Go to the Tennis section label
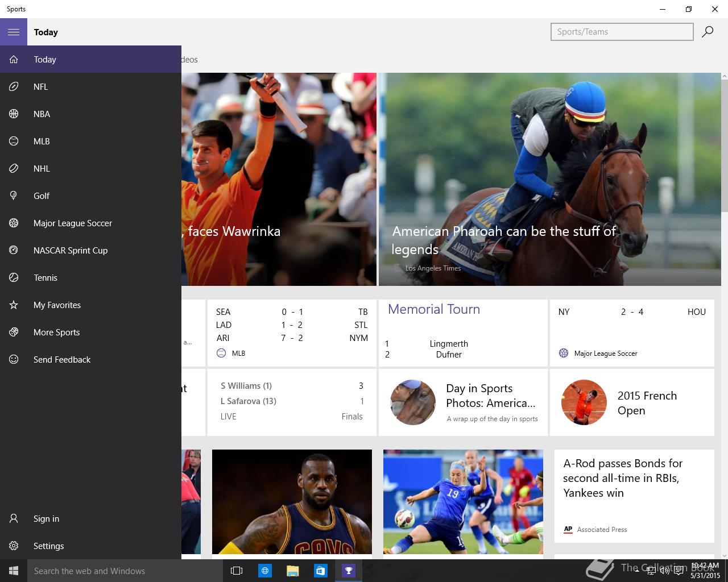Viewport: 728px width, 582px height. tap(45, 277)
